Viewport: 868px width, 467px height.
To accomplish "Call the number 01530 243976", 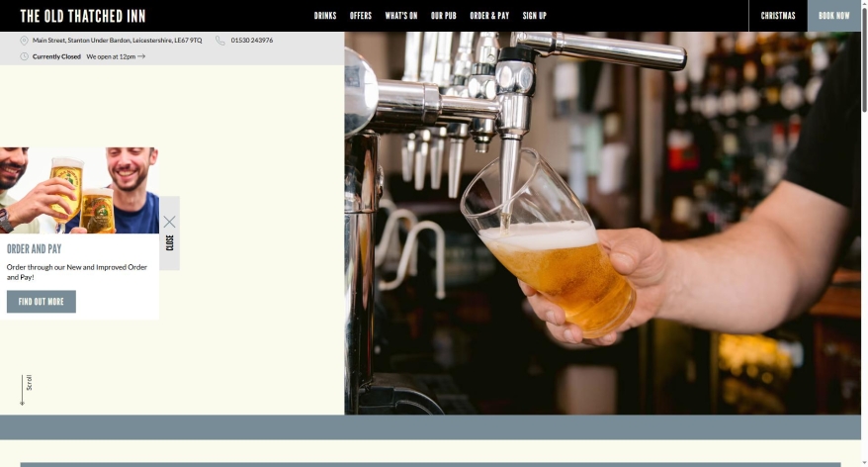I will 252,41.
